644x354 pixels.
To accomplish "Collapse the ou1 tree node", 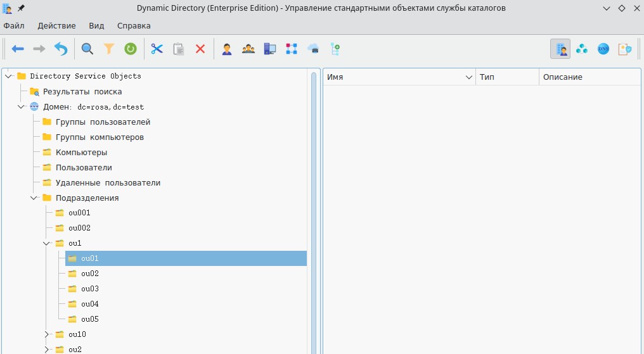I will pyautogui.click(x=46, y=243).
